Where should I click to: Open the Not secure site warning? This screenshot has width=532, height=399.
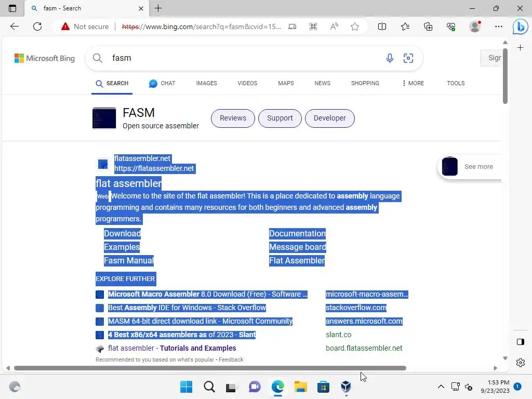pos(85,26)
